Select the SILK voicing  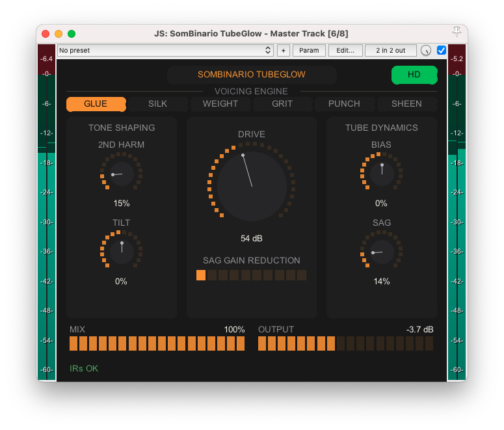point(157,104)
